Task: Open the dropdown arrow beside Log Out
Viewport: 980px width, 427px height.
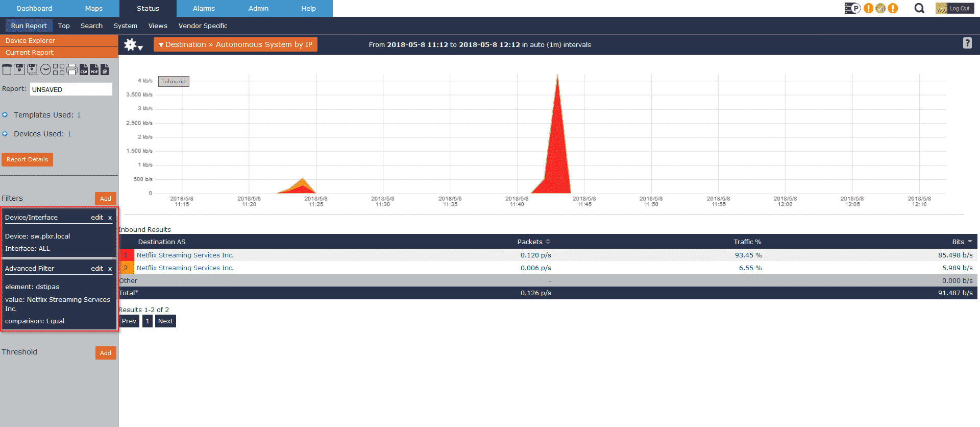Action: point(941,8)
